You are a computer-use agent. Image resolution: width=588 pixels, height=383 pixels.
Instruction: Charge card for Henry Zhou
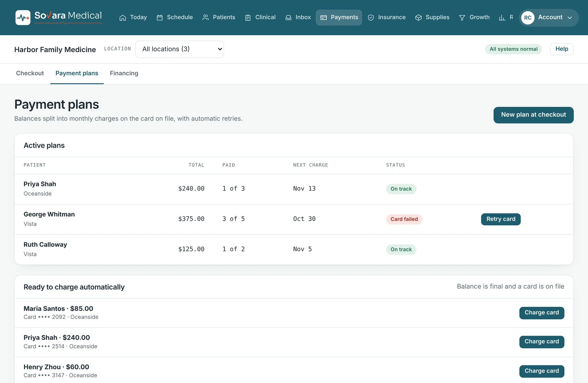click(x=542, y=371)
